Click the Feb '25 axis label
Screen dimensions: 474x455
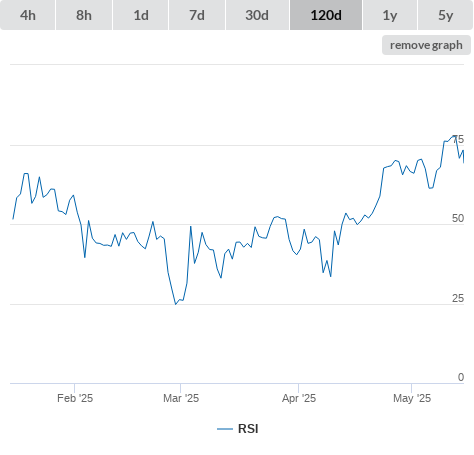point(75,398)
